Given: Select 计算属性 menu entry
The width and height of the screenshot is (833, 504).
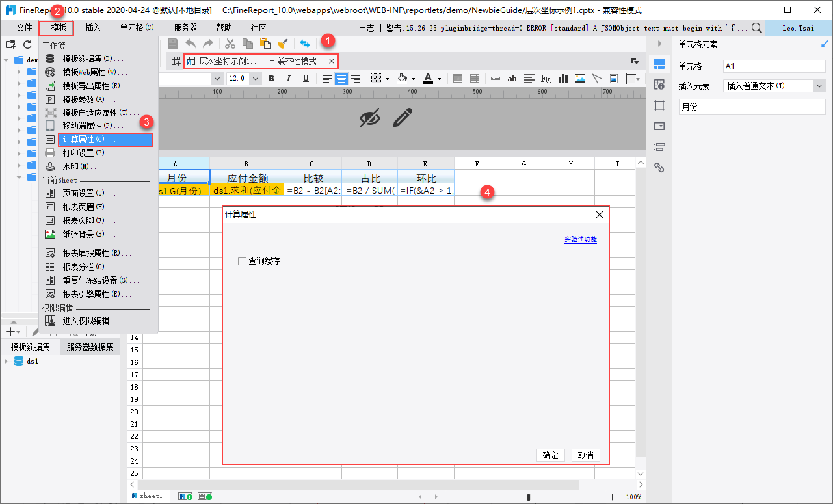Looking at the screenshot, I should click(105, 139).
